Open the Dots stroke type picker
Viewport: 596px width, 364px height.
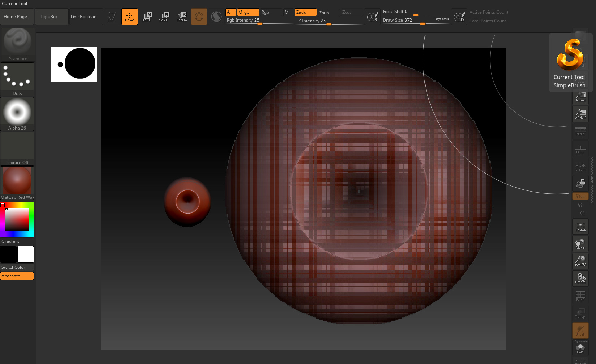click(17, 79)
